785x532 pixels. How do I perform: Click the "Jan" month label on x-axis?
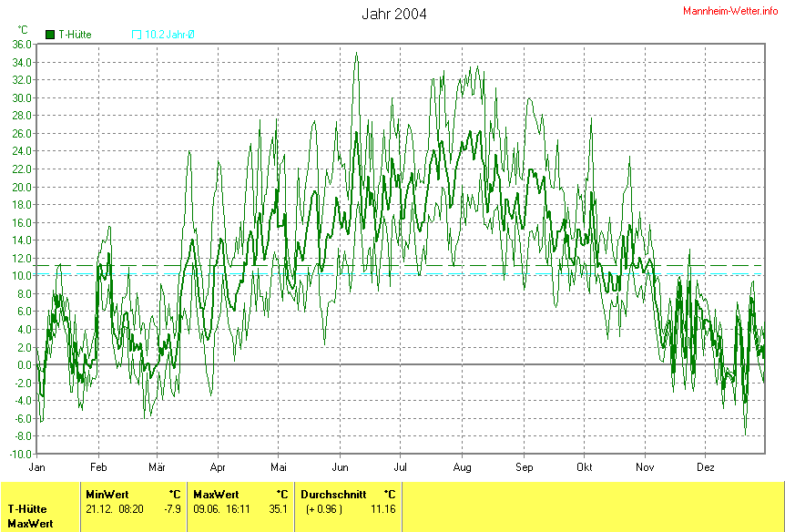[x=37, y=465]
